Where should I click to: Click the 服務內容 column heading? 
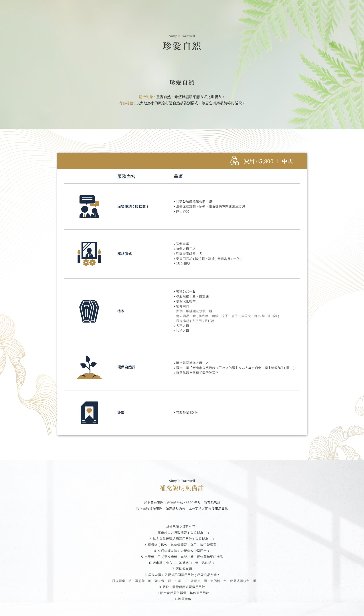pos(126,177)
